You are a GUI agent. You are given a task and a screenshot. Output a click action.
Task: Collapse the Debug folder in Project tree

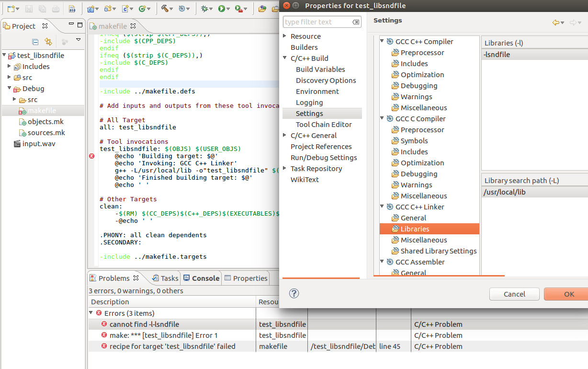coord(9,89)
